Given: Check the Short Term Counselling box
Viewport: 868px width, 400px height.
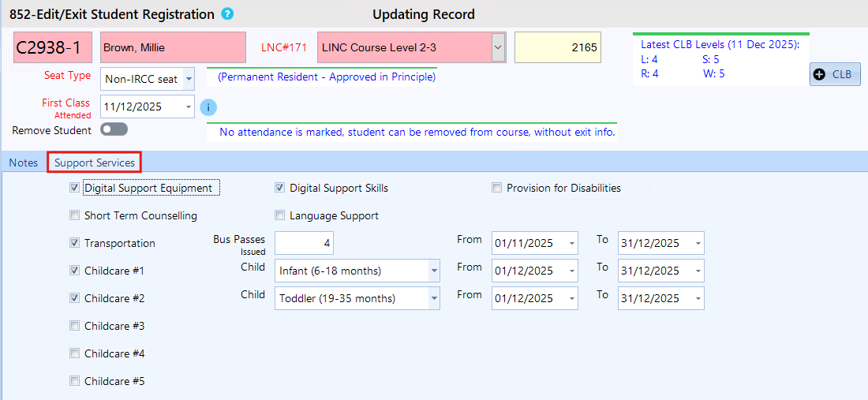Looking at the screenshot, I should coord(74,215).
